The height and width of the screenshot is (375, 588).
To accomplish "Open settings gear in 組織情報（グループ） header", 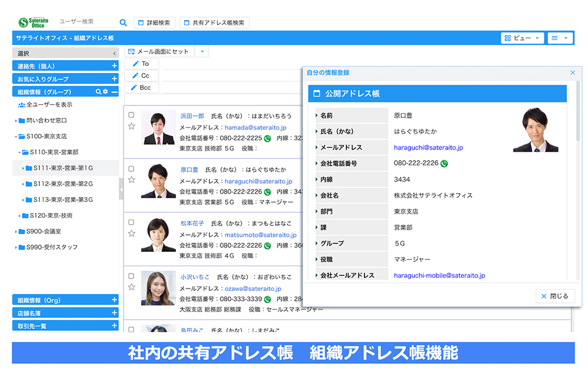I will [105, 92].
